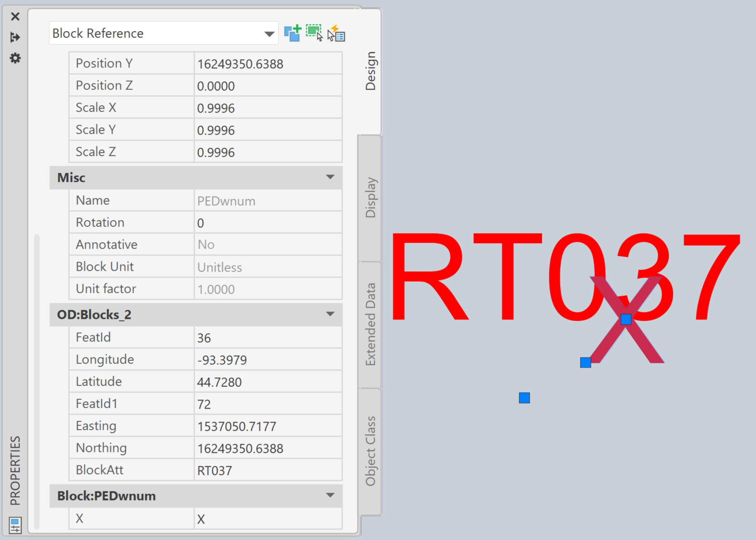The width and height of the screenshot is (756, 540).
Task: Edit the Scale Y value
Action: pyautogui.click(x=268, y=130)
